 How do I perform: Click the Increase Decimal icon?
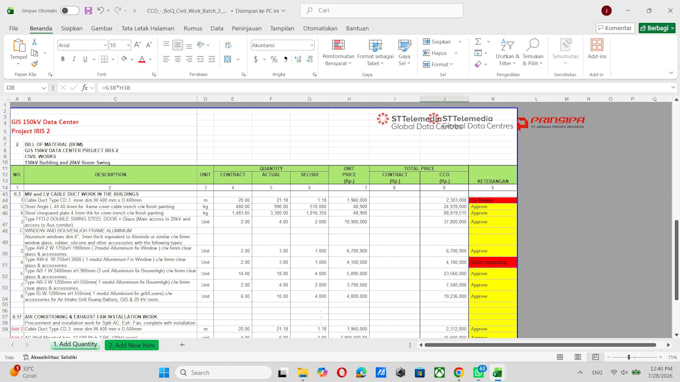click(298, 59)
